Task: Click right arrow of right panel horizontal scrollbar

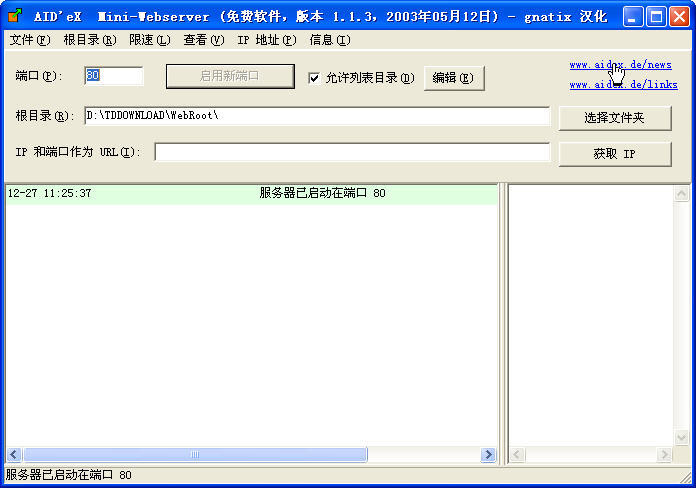Action: click(x=664, y=455)
